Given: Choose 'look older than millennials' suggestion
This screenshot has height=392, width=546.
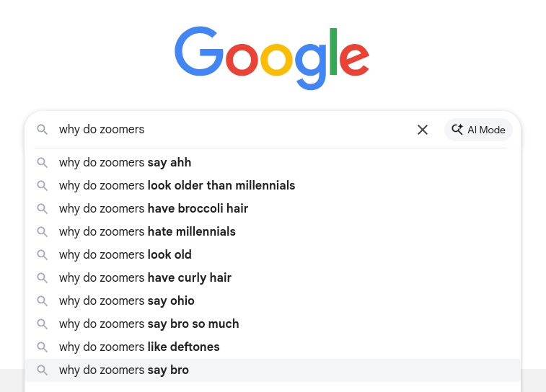Looking at the screenshot, I should tap(177, 185).
